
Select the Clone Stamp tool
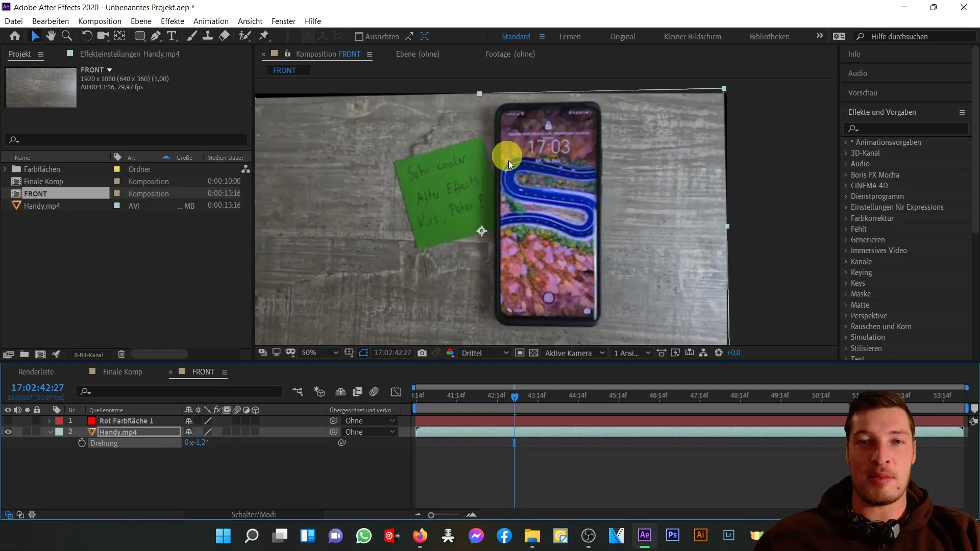point(208,36)
